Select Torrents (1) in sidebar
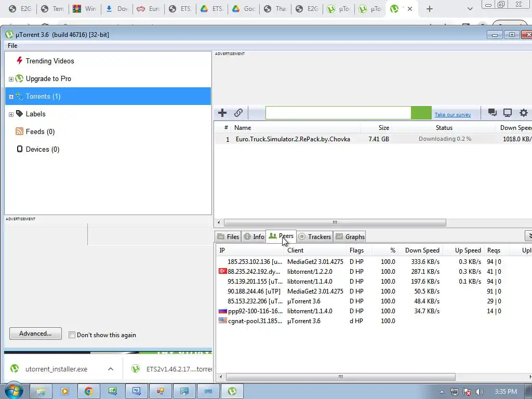The height and width of the screenshot is (399, 532). tap(108, 96)
